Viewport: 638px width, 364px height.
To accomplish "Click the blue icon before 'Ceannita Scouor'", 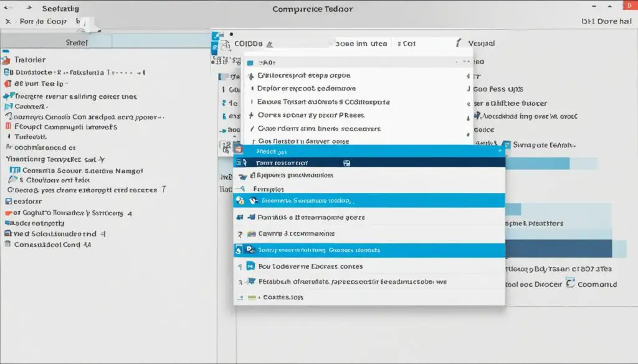I will [15, 170].
